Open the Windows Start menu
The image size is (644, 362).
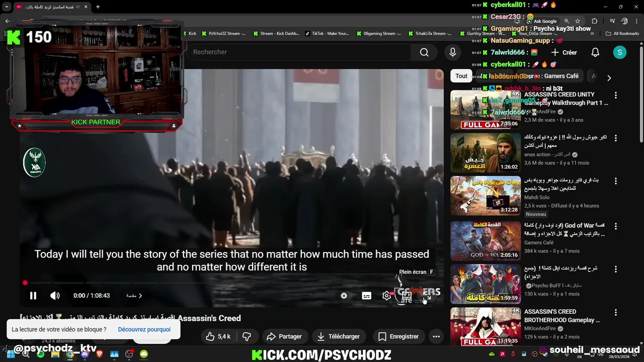coord(10,354)
